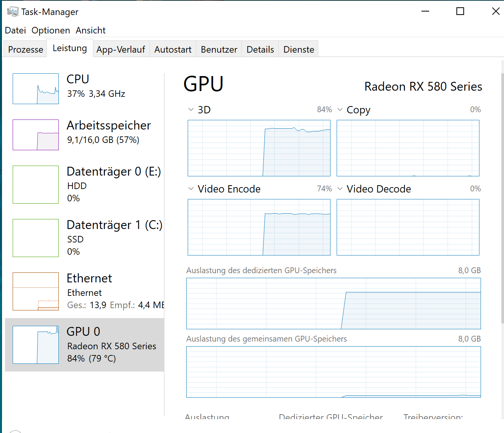This screenshot has width=504, height=433.
Task: Switch to the App-Verlauf tab
Action: pyautogui.click(x=121, y=50)
